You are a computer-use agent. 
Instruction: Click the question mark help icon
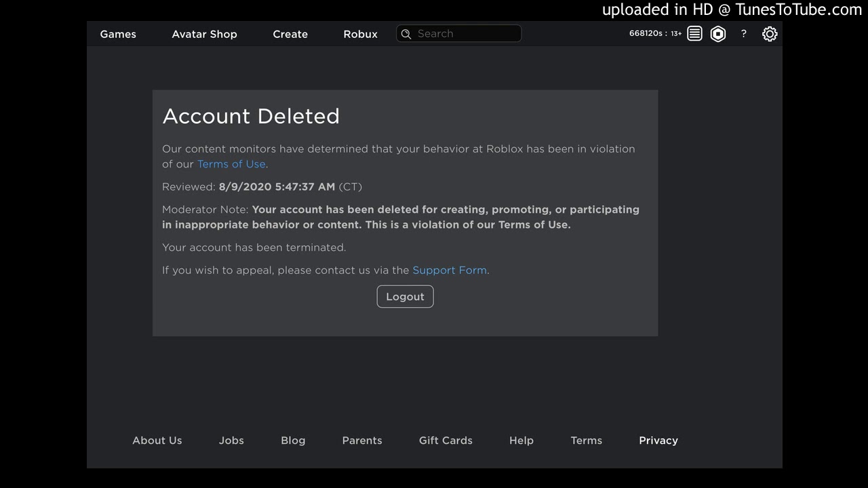point(744,34)
